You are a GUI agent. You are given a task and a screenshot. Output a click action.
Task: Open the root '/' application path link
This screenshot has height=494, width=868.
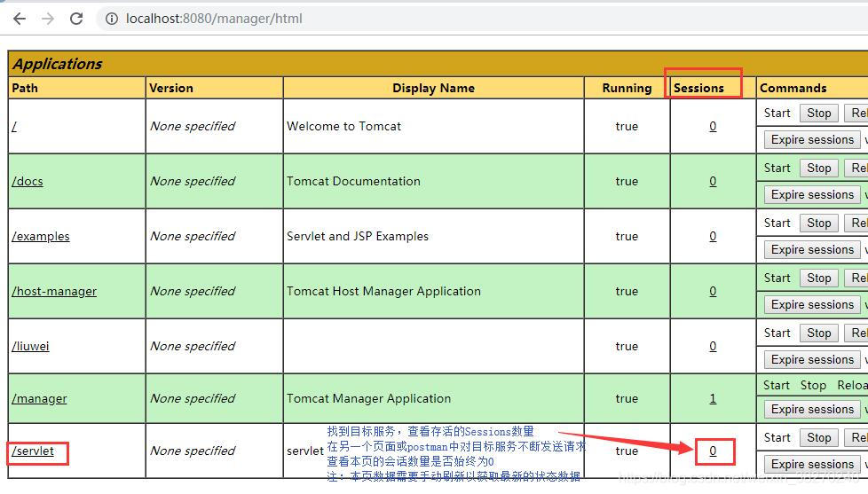[14, 127]
